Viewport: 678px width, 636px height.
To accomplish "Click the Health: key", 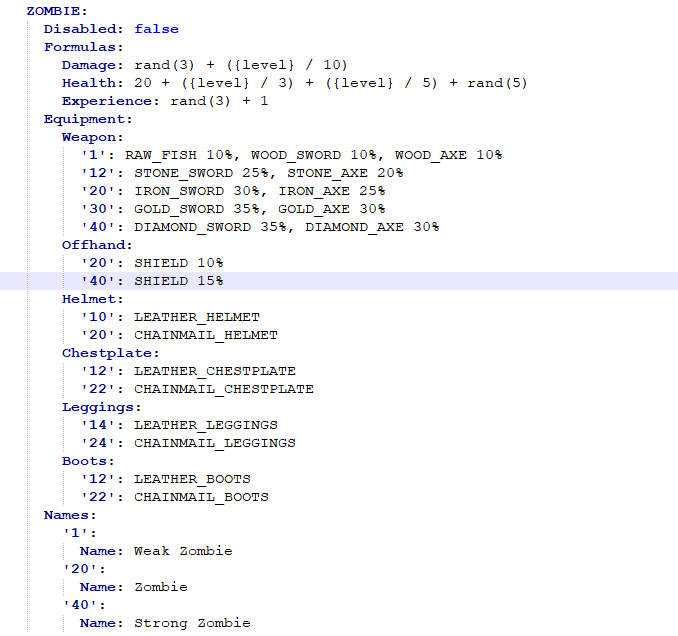I will (93, 83).
